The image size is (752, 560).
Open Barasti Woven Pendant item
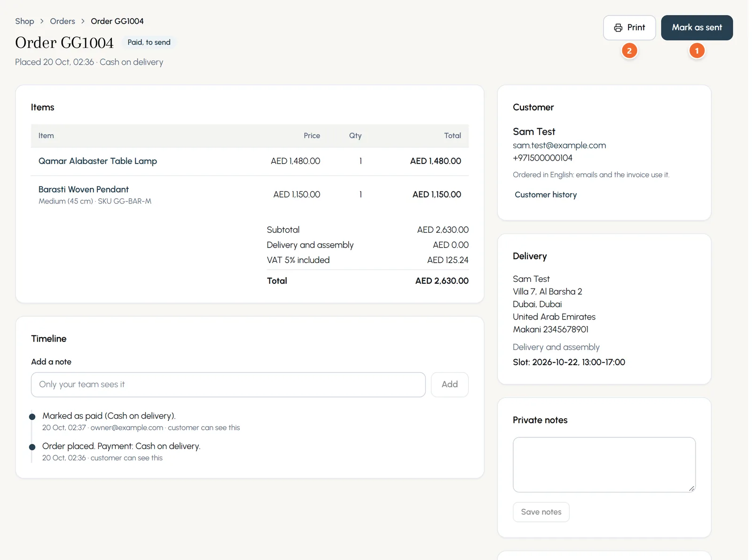(x=84, y=189)
